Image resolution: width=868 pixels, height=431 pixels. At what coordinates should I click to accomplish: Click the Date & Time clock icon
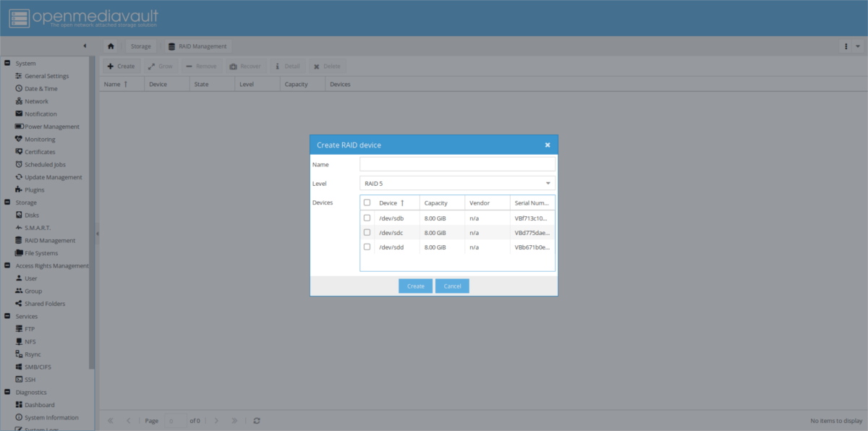tap(19, 88)
